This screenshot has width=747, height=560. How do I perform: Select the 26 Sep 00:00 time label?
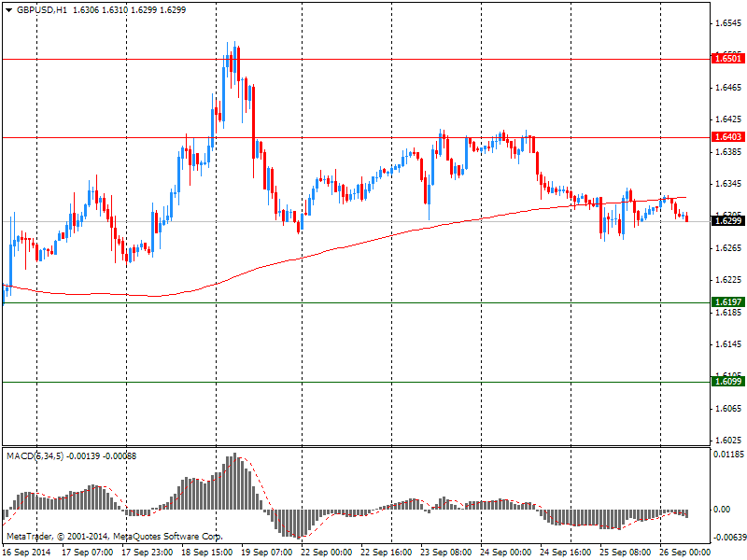[x=685, y=553]
